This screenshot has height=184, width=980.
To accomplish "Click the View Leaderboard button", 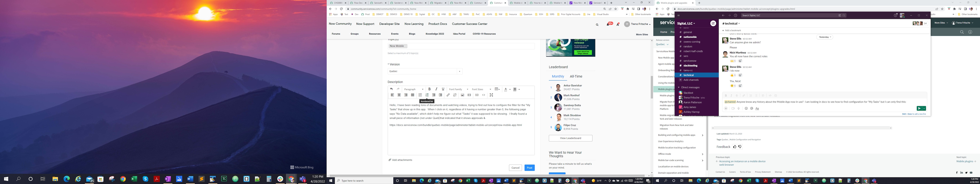I will point(570,138).
